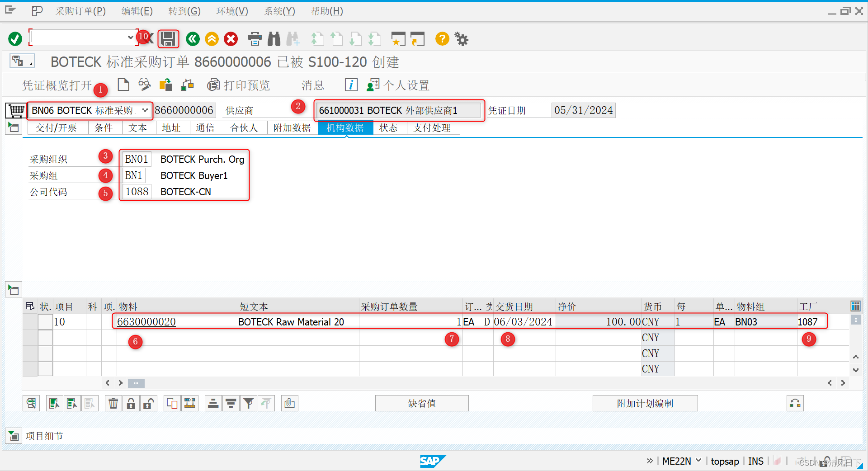Open the 系统(Y) menu
The width and height of the screenshot is (868, 471).
(279, 11)
